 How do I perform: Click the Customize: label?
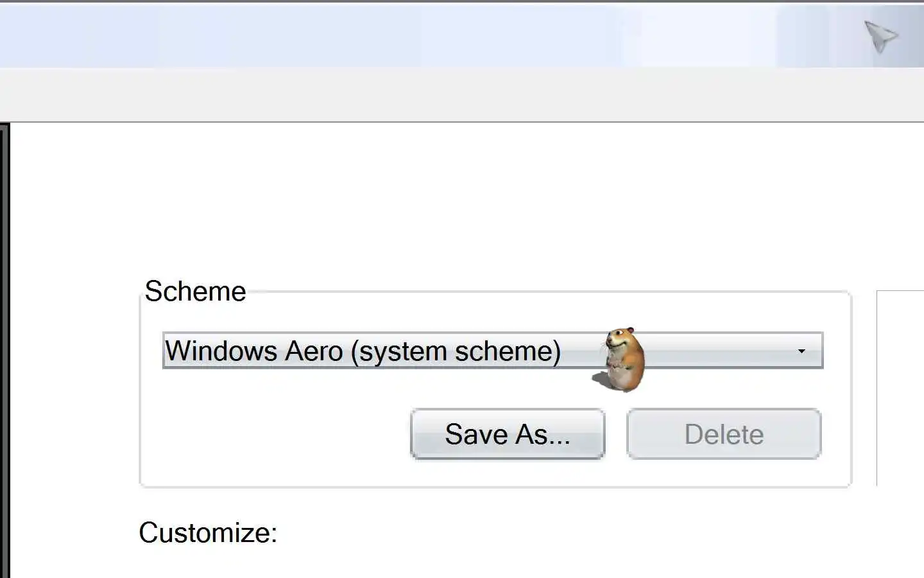(x=208, y=532)
